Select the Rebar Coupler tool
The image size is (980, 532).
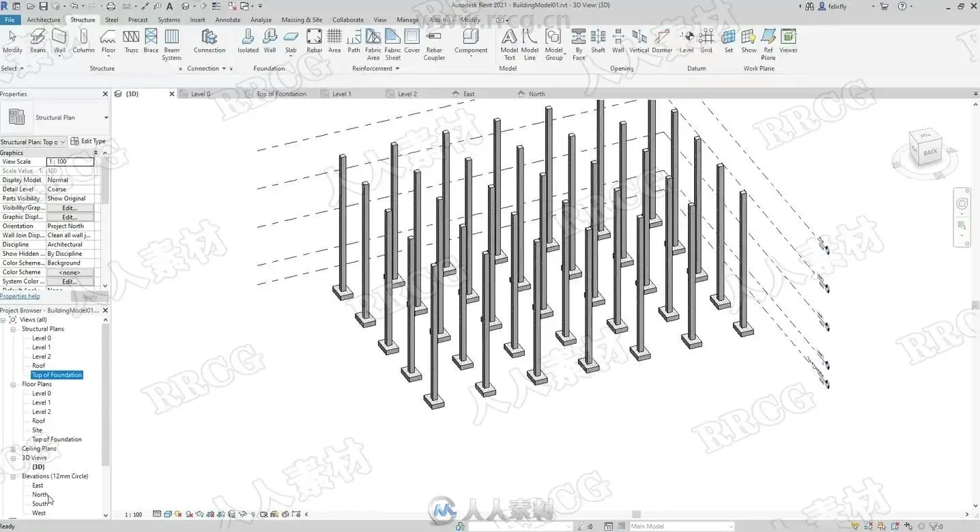click(x=434, y=44)
